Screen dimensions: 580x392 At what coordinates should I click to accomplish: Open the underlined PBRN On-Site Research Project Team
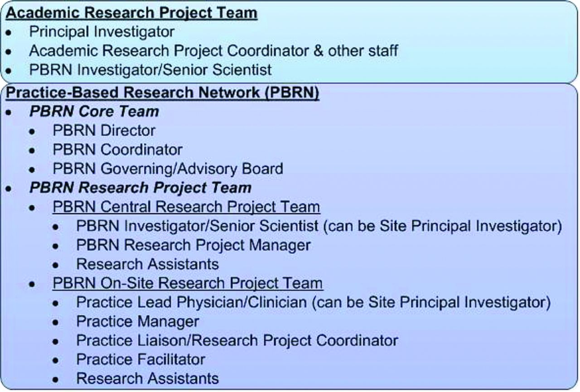[x=188, y=283]
